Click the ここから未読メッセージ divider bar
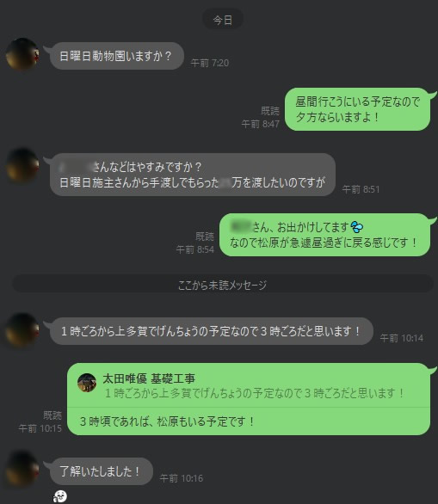The image size is (438, 504). [x=223, y=285]
